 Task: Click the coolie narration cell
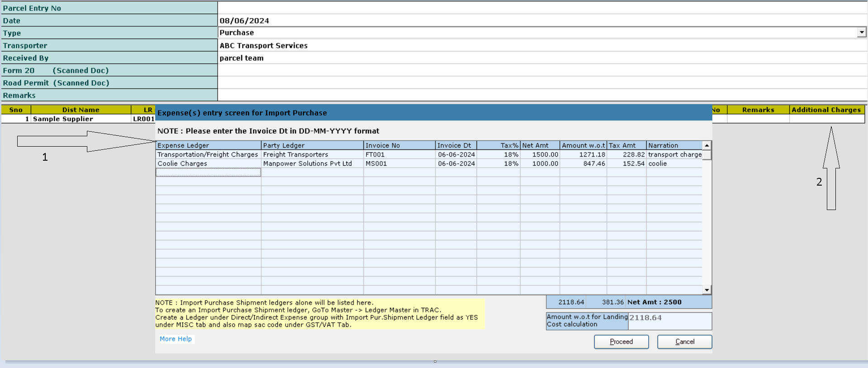pyautogui.click(x=674, y=163)
